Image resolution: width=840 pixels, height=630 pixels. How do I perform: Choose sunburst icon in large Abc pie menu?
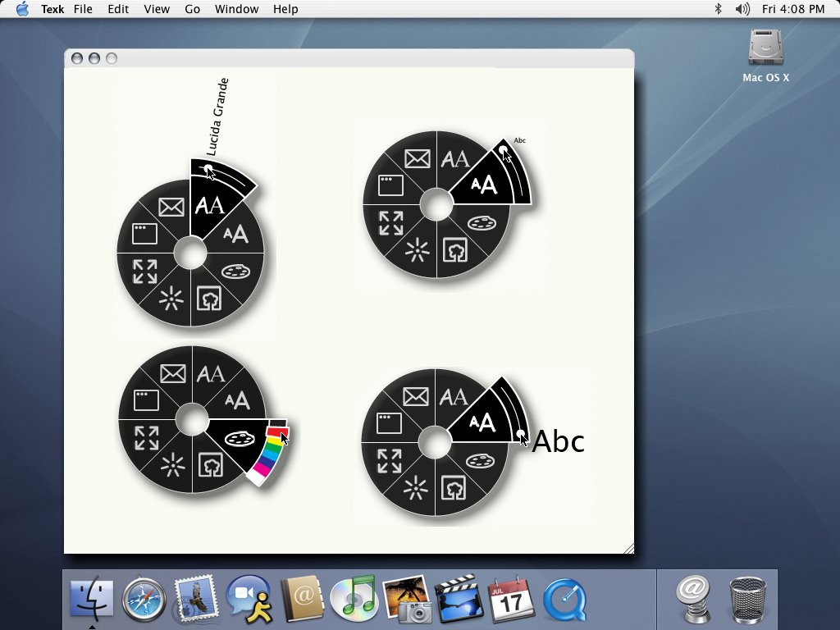[x=416, y=488]
